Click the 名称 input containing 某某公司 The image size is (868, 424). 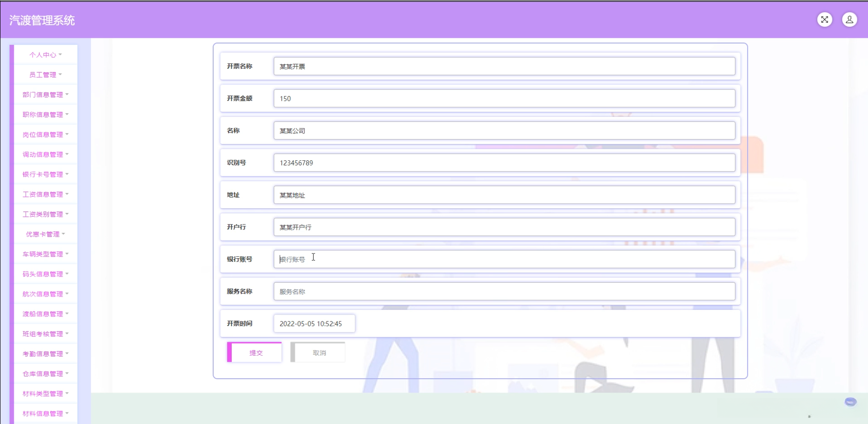tap(504, 131)
